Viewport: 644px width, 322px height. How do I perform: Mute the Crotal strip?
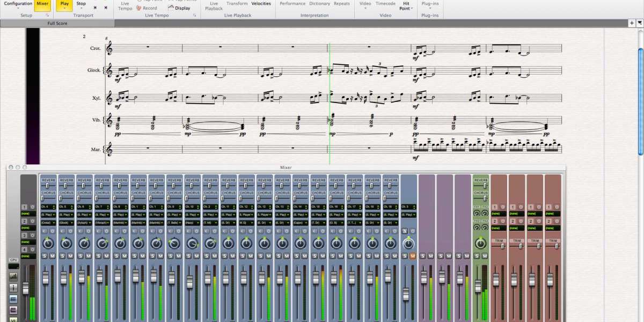click(52, 256)
